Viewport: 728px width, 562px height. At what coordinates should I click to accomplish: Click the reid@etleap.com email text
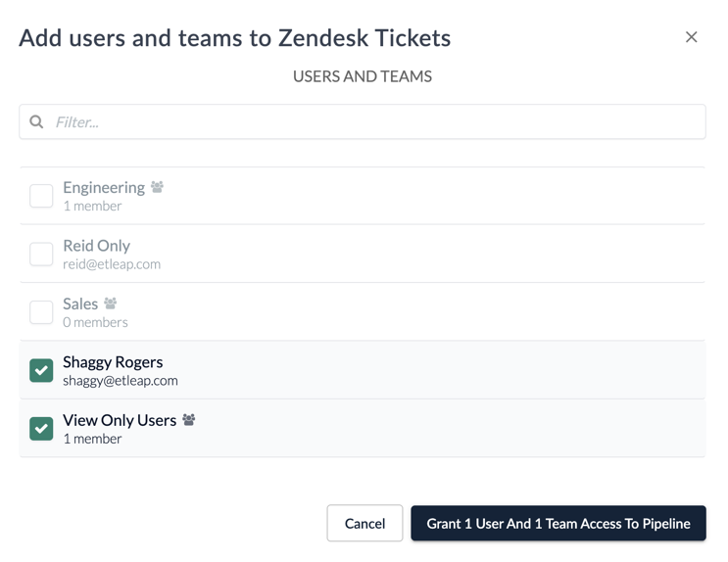pyautogui.click(x=112, y=264)
